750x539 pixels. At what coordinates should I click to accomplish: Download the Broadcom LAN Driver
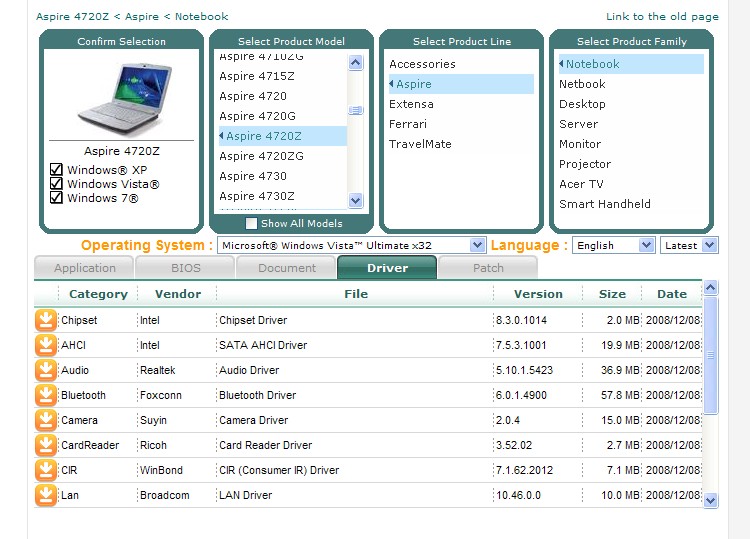pos(46,495)
